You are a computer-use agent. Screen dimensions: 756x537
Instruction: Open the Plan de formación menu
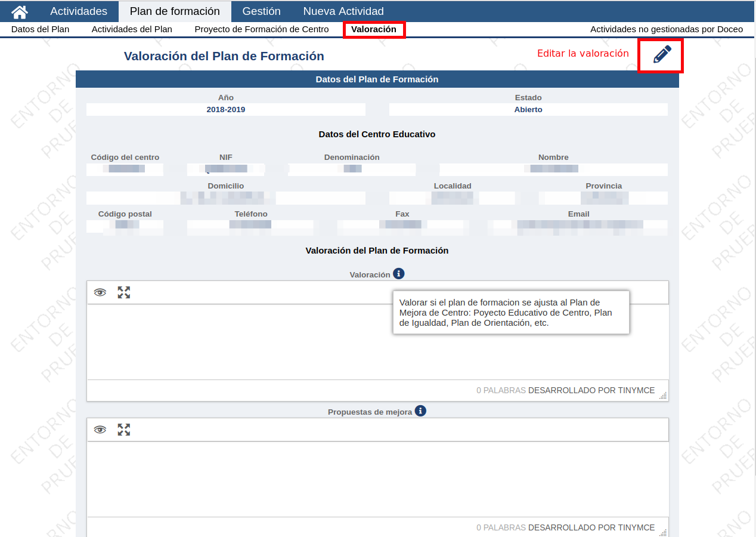point(175,11)
